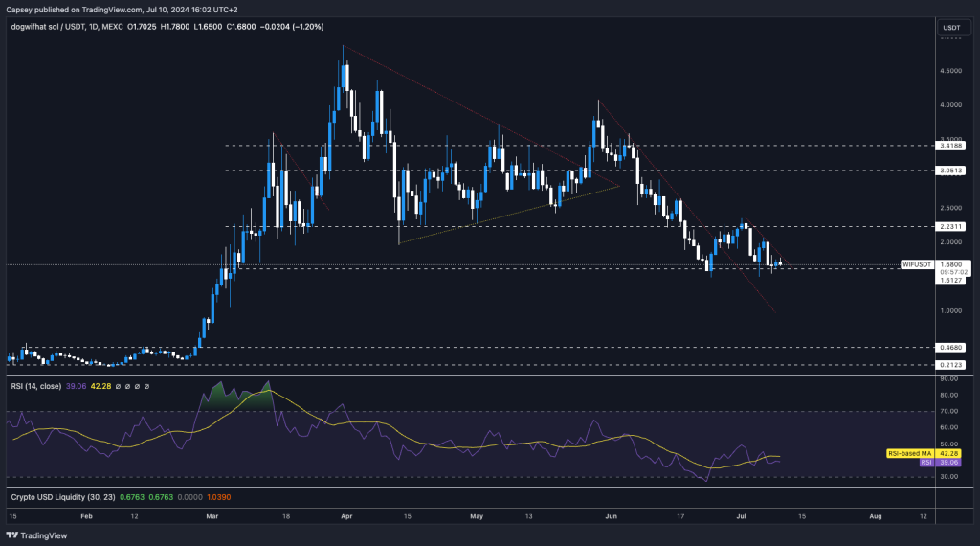This screenshot has height=546, width=980.
Task: Click the 30.00 RSI axis tick
Action: coord(948,477)
